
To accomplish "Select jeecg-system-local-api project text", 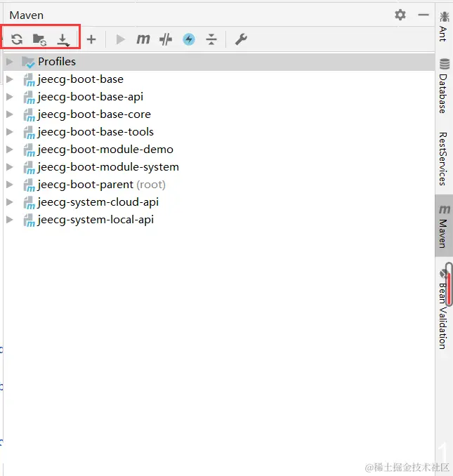I will 96,220.
